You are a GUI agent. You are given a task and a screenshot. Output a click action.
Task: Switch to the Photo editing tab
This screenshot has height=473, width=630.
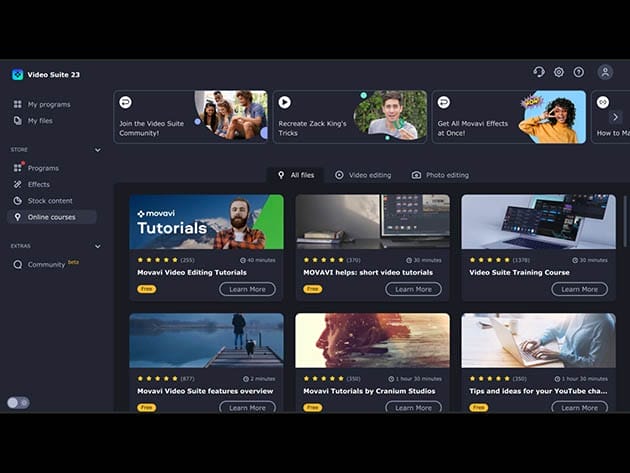(x=440, y=175)
